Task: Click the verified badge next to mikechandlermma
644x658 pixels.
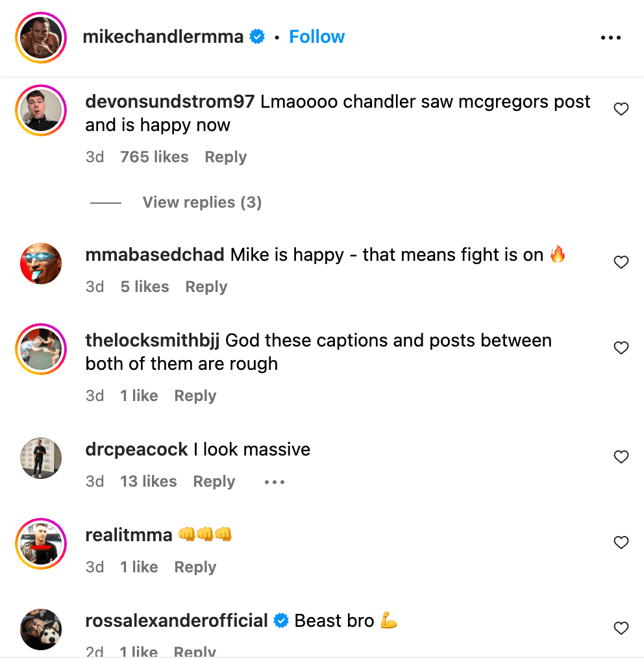Action: (258, 37)
